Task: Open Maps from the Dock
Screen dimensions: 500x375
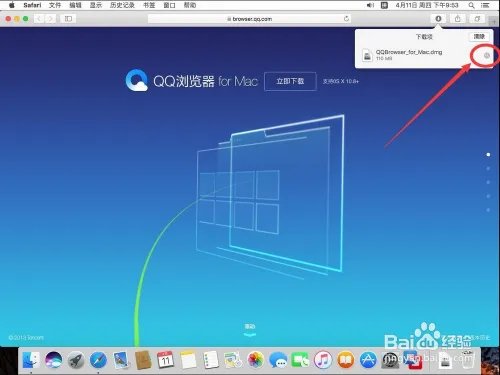Action: (233, 360)
